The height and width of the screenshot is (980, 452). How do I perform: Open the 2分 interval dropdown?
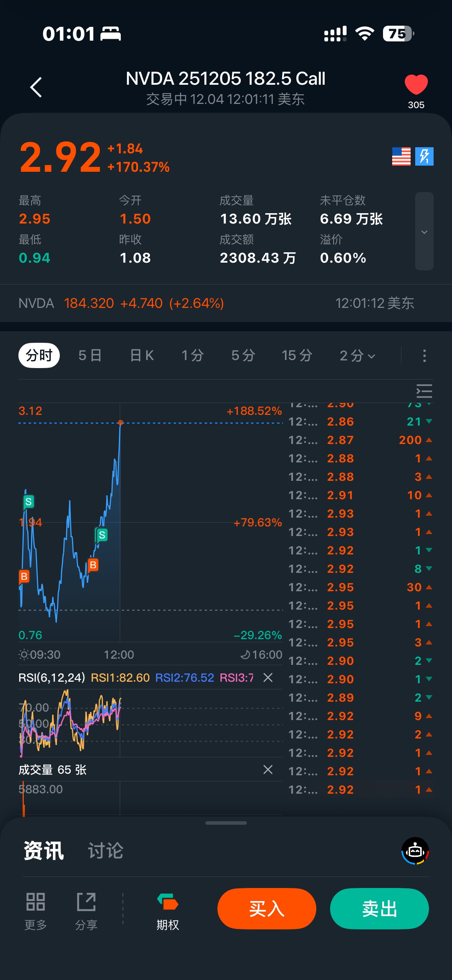point(357,355)
